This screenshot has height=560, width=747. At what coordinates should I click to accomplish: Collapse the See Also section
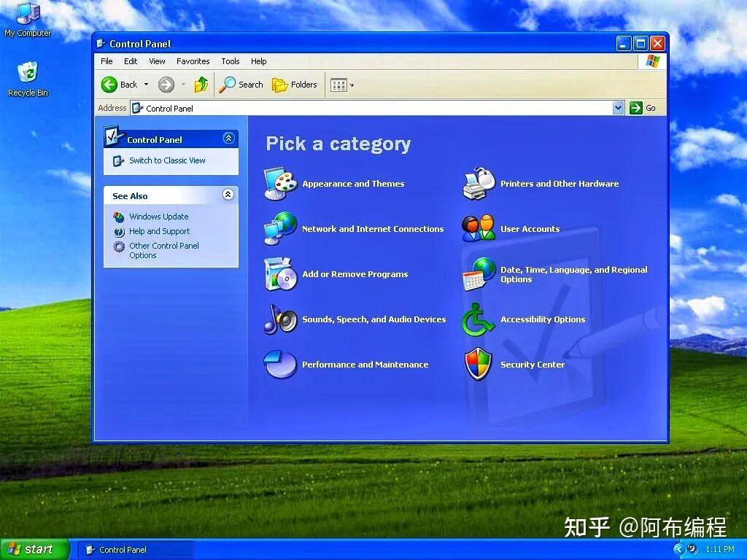pyautogui.click(x=228, y=194)
